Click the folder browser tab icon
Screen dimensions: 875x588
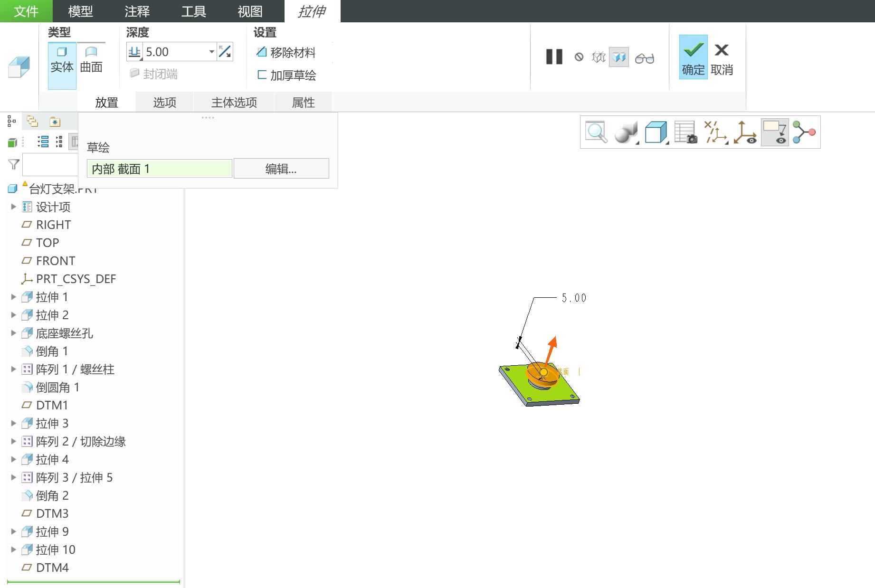click(32, 122)
